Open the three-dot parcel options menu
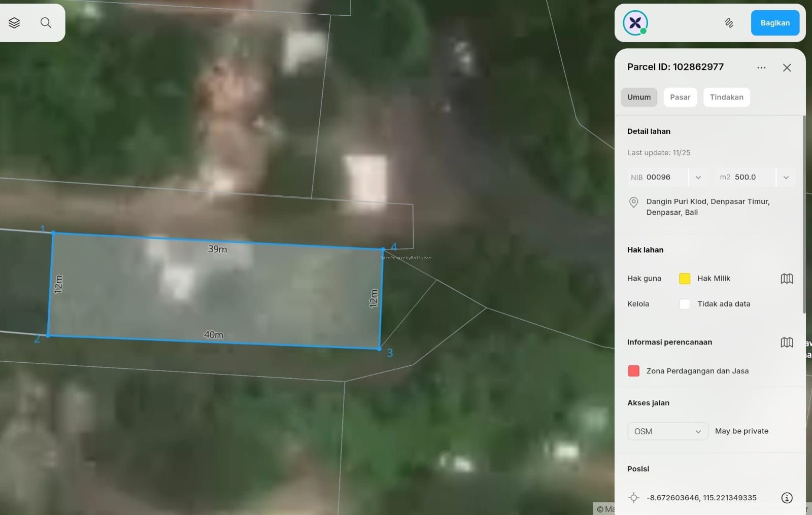 761,67
